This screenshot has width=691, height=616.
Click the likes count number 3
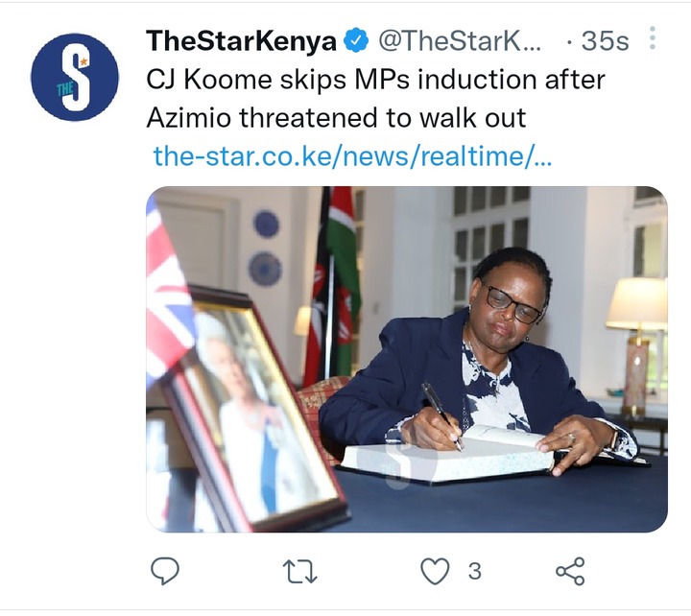coord(474,571)
